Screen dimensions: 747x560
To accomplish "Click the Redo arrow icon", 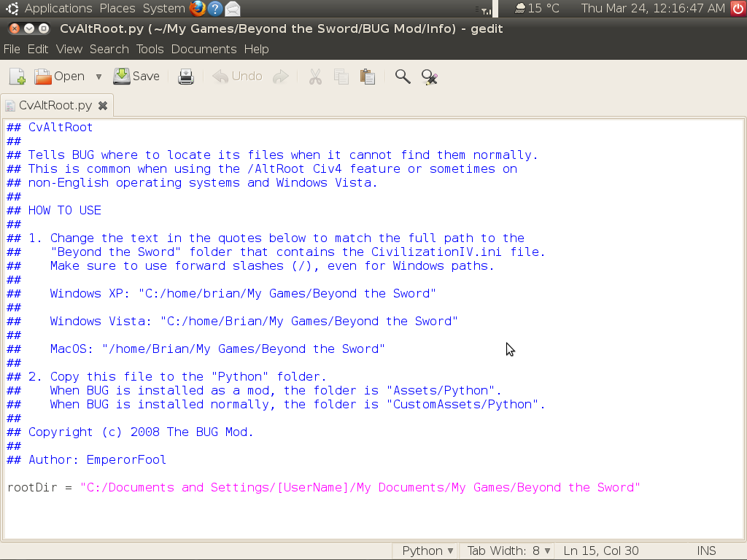I will click(281, 77).
